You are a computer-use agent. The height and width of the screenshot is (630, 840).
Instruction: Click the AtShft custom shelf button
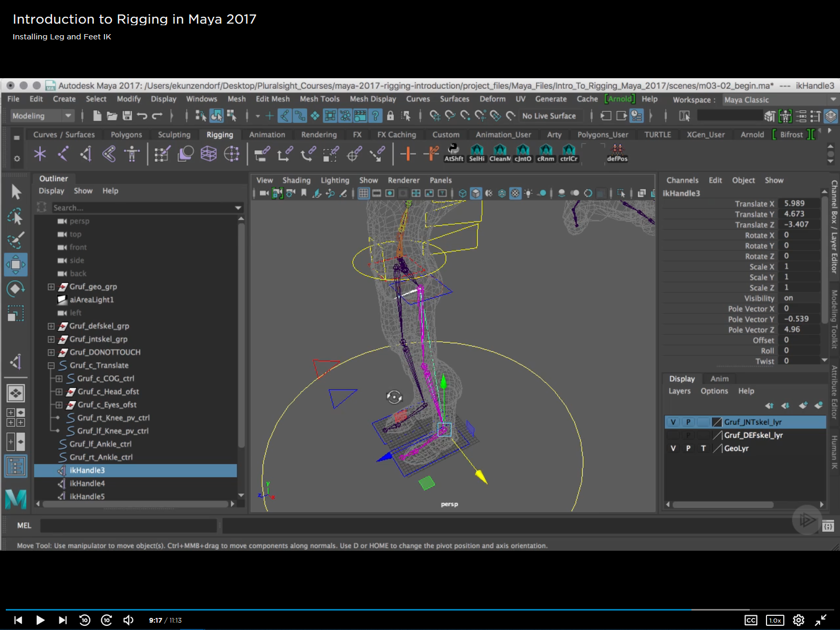tap(454, 153)
